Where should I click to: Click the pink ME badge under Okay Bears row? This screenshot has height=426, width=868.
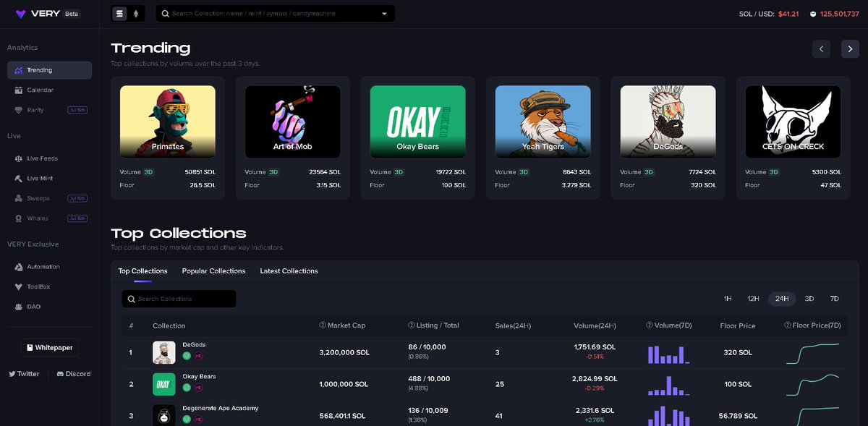coord(198,388)
